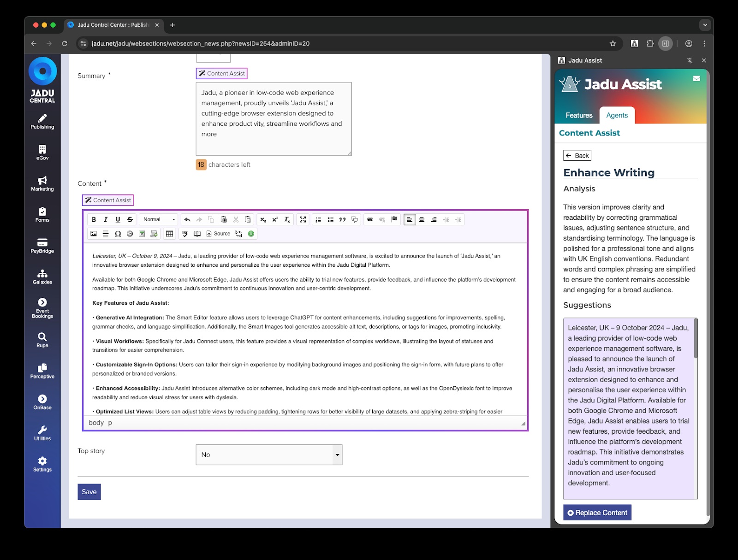Maximize the editor with the fullscreen icon
Screen dimensions: 738x560
(x=303, y=219)
